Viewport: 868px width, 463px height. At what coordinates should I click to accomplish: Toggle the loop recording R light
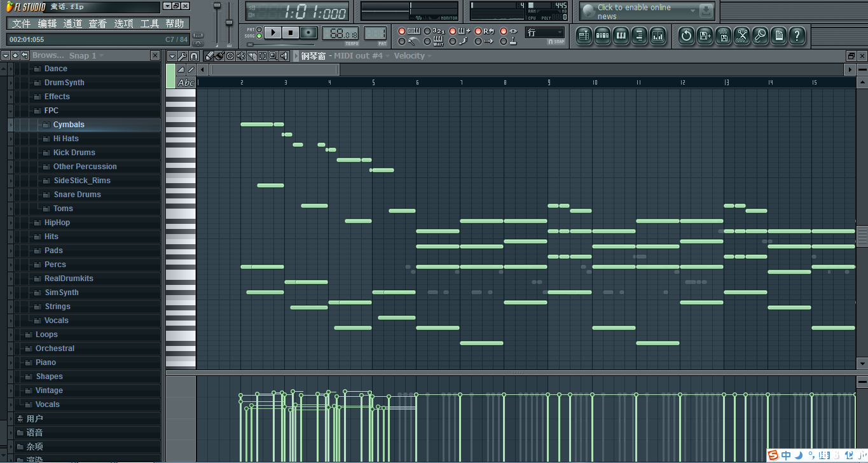(478, 31)
